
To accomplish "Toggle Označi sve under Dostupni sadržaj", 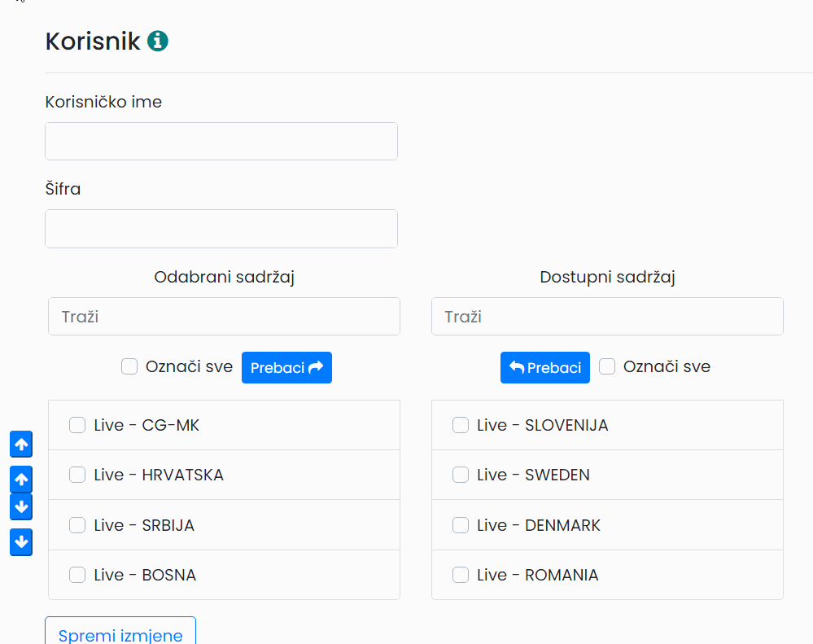I will point(607,366).
